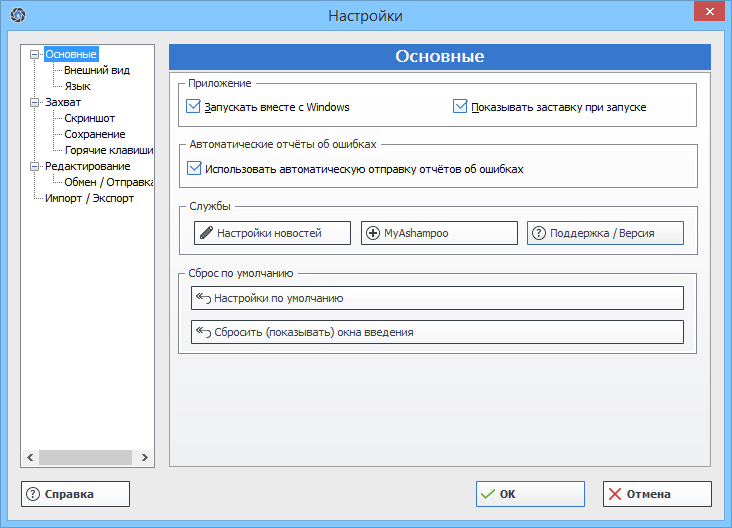Collapse the Основные tree node
This screenshot has height=528, width=732.
tap(36, 54)
